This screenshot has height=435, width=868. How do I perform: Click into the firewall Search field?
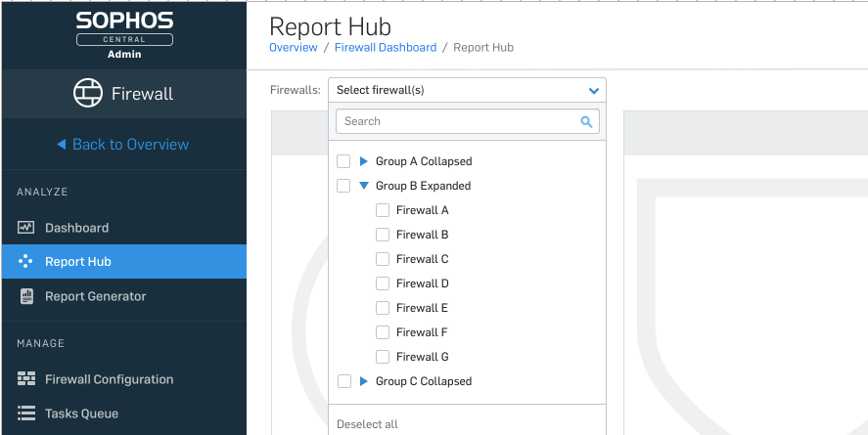[x=467, y=121]
